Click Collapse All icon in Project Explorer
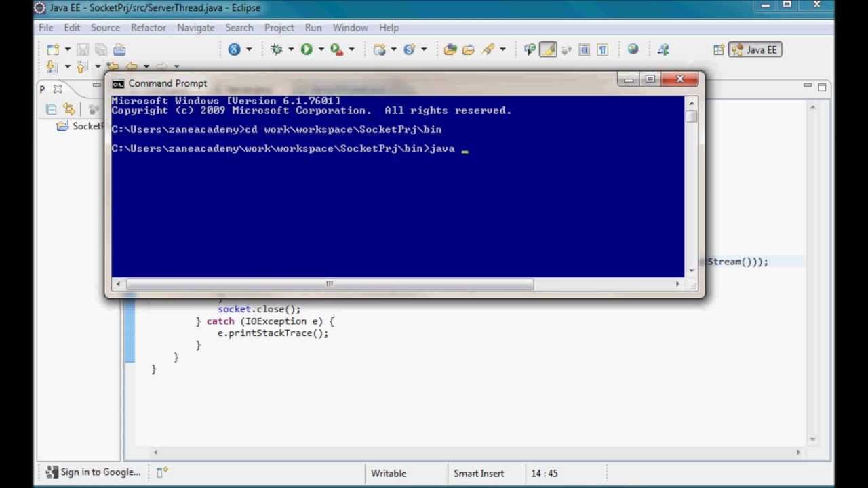 [51, 109]
